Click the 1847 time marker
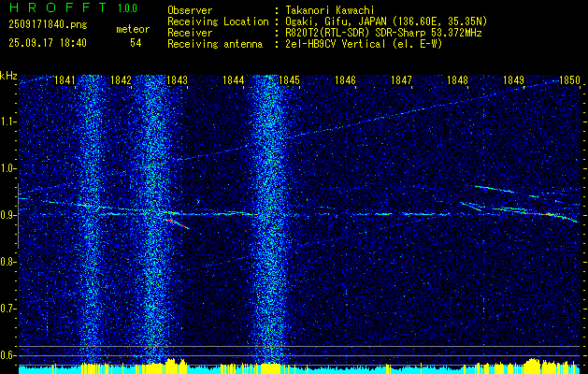The height and width of the screenshot is (374, 588). tap(402, 79)
